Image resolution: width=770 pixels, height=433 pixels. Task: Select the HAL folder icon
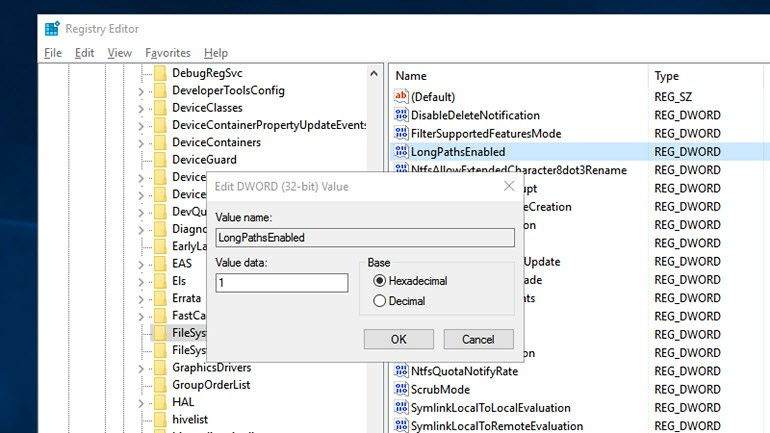(160, 402)
